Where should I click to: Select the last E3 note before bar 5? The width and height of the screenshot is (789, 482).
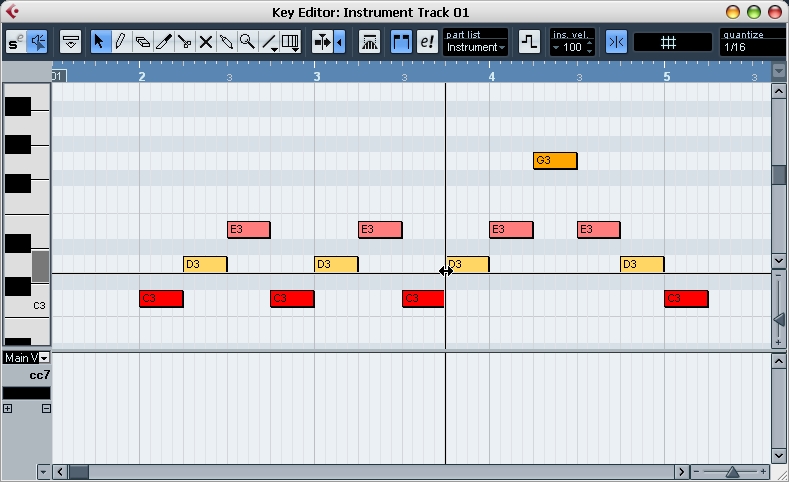pos(599,230)
